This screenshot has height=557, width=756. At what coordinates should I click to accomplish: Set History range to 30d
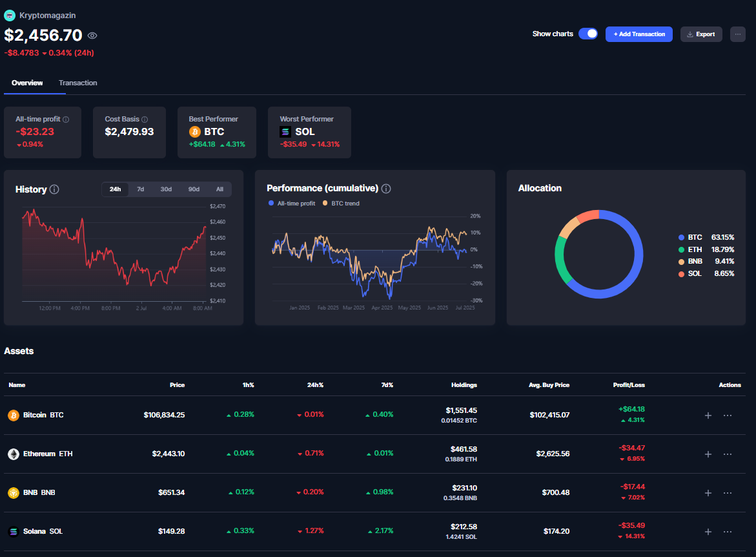click(x=166, y=189)
